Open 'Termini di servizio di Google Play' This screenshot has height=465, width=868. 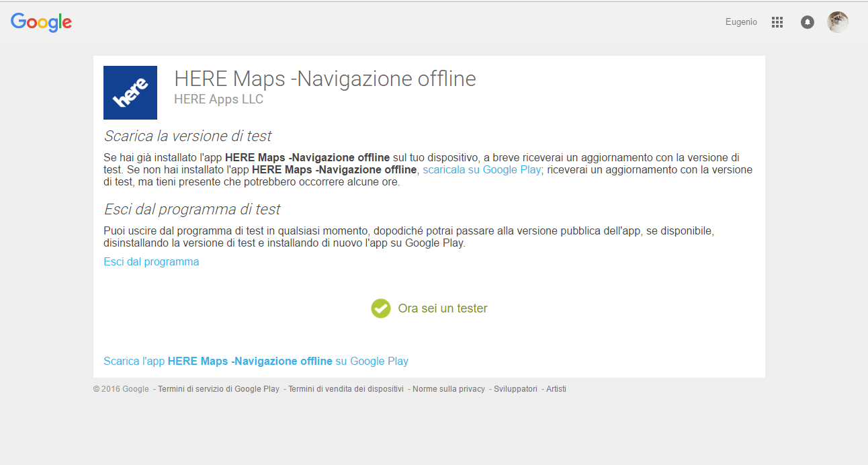[218, 389]
